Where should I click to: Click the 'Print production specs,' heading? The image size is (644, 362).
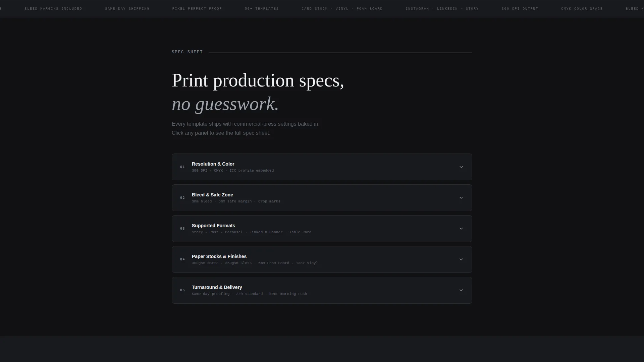click(x=258, y=81)
